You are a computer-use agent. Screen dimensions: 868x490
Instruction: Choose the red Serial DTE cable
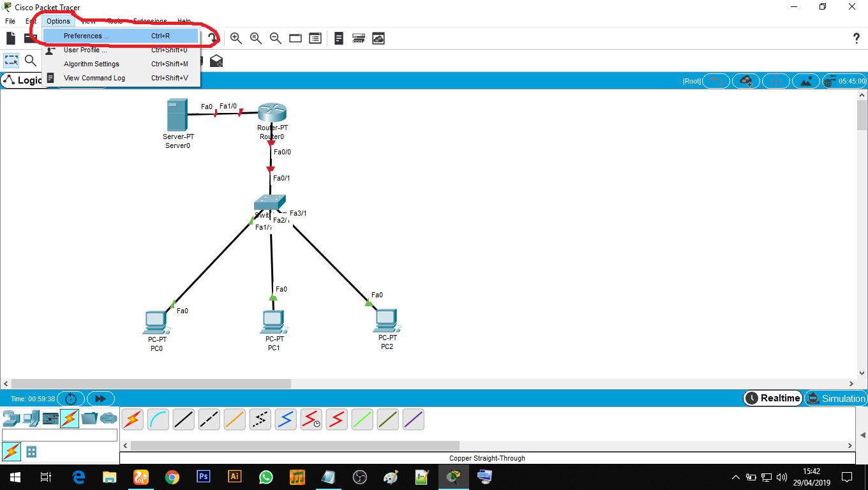coord(337,419)
